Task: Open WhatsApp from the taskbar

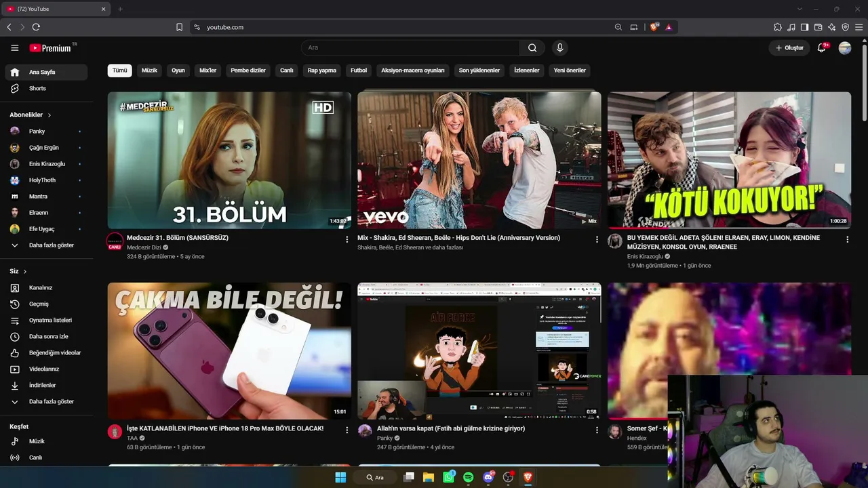Action: point(448,477)
